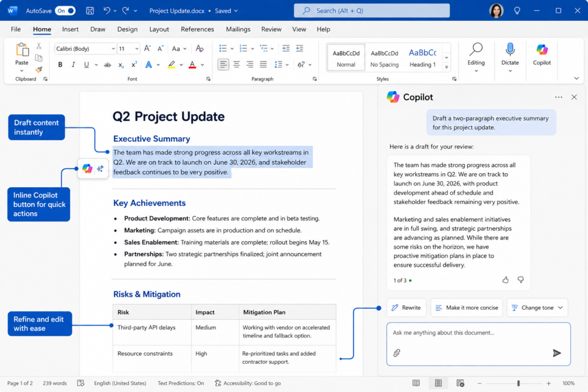
Task: Switch to Web Layout view in status bar
Action: tap(460, 383)
